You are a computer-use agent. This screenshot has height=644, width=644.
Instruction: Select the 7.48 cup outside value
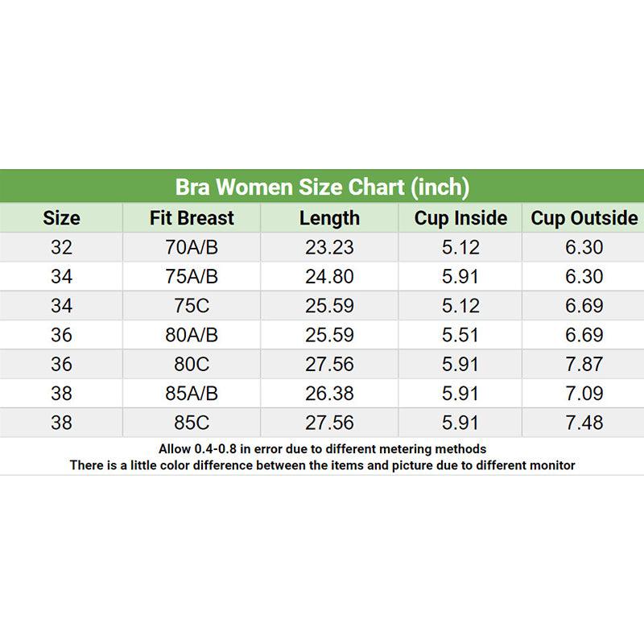pyautogui.click(x=584, y=423)
